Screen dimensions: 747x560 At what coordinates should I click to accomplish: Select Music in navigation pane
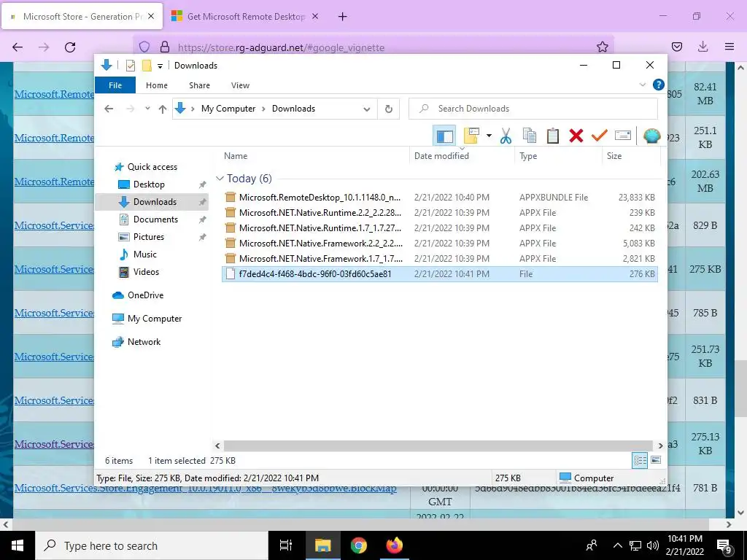[x=145, y=254]
